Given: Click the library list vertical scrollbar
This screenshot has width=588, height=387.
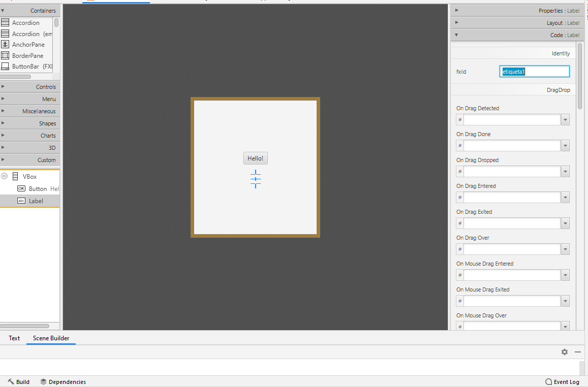Looking at the screenshot, I should 56,22.
